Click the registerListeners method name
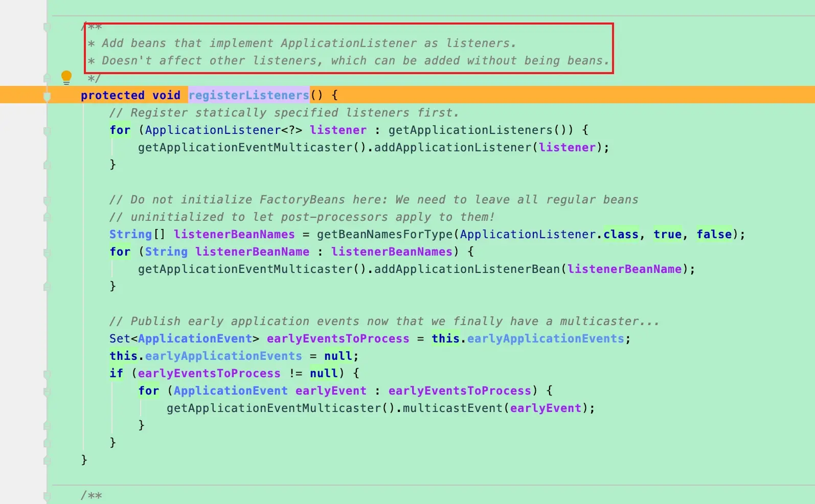Viewport: 815px width, 504px height. (x=249, y=95)
